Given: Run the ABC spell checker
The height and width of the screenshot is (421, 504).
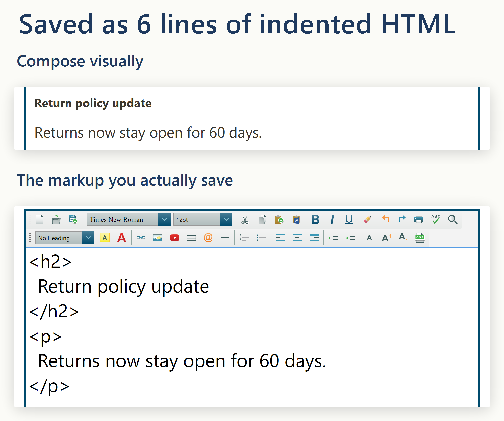Looking at the screenshot, I should (436, 219).
